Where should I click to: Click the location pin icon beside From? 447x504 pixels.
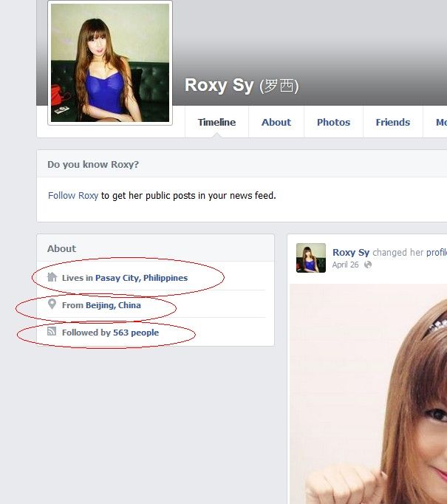[52, 304]
